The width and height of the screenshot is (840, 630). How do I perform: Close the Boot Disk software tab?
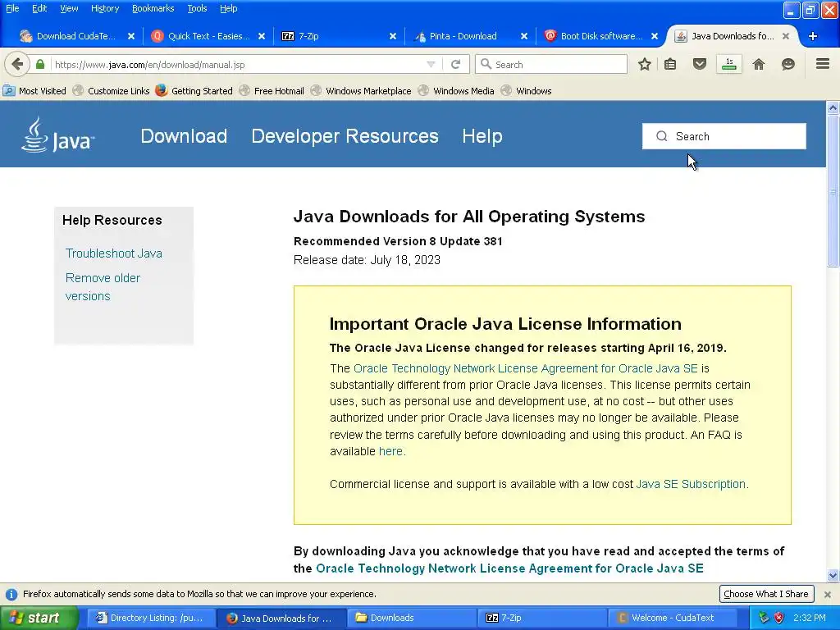click(x=655, y=36)
